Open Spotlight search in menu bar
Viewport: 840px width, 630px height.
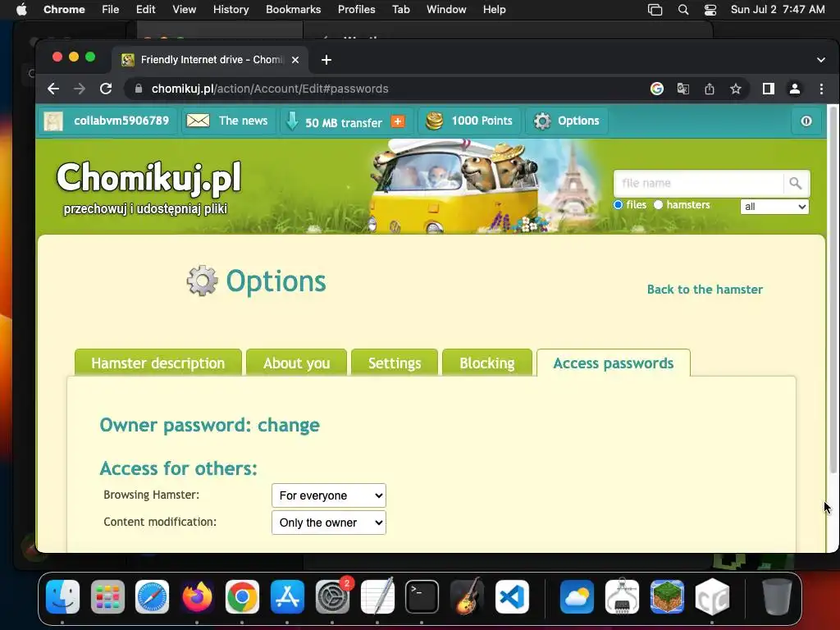(x=683, y=10)
